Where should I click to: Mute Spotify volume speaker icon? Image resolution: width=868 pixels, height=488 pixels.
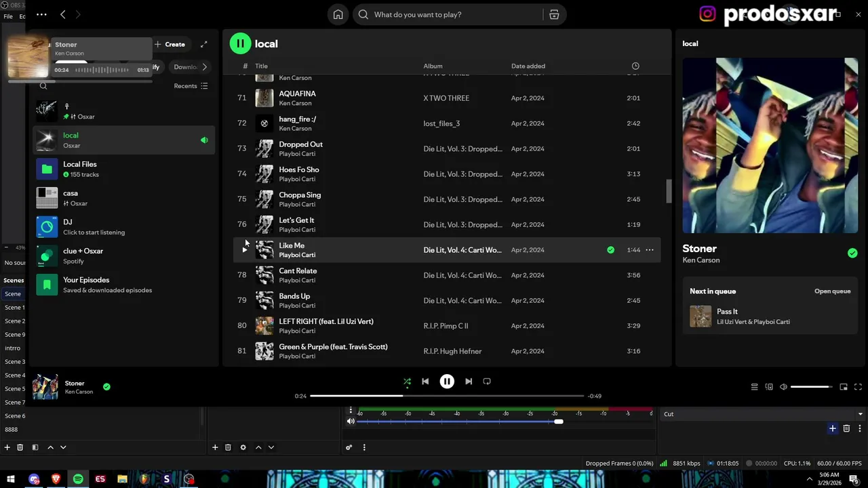[783, 387]
